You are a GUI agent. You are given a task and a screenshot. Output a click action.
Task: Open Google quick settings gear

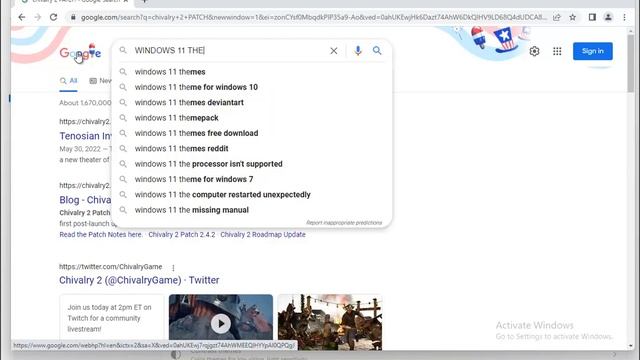pos(534,51)
